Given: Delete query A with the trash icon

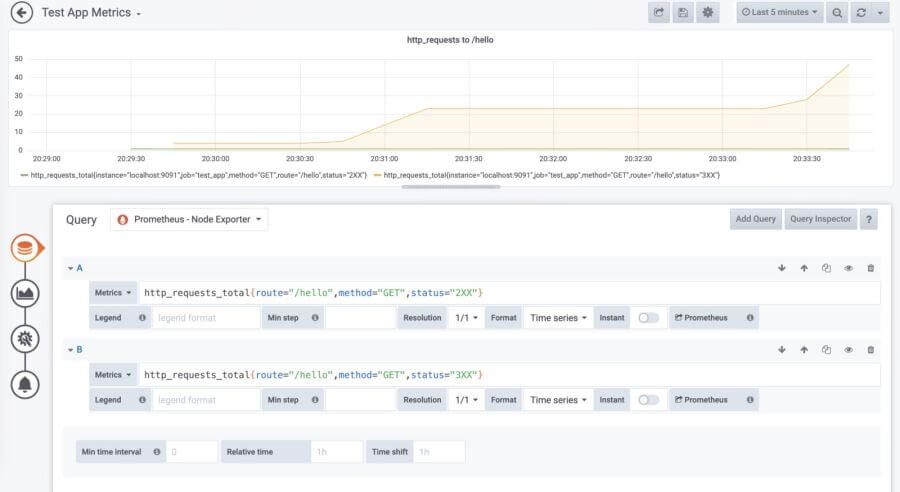Looking at the screenshot, I should [870, 268].
